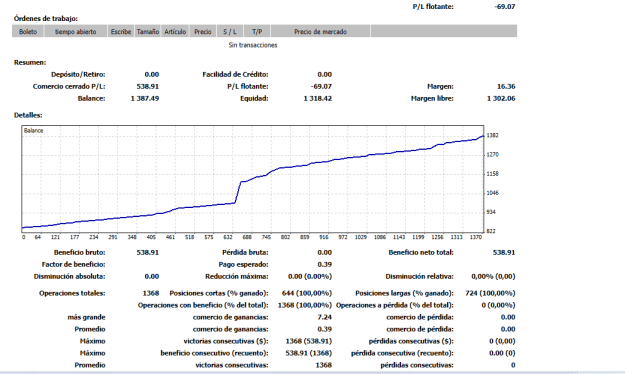Click the pérdida consecutiva (recuento) label
The width and height of the screenshot is (625, 374).
click(402, 353)
